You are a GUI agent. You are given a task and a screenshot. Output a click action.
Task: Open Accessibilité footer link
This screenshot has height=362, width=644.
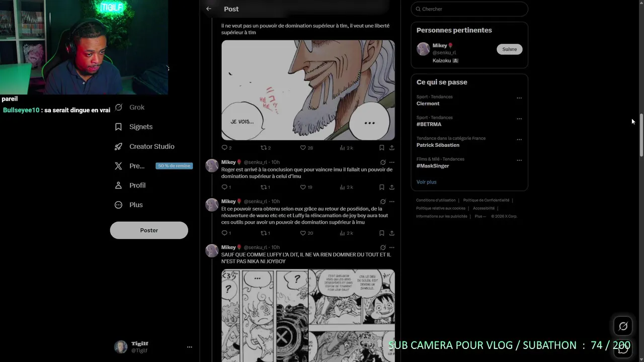point(484,208)
